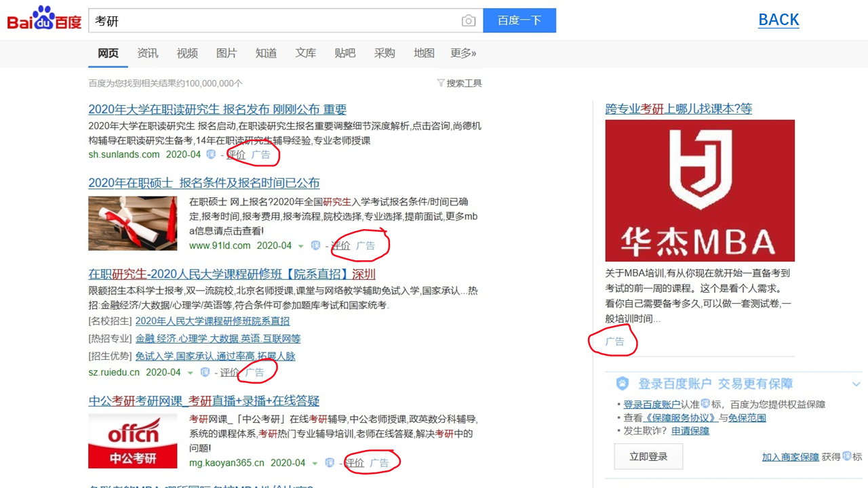Click 广告 label on sh.sunlands.com result
Screen dimensions: 868x488
pyautogui.click(x=261, y=155)
